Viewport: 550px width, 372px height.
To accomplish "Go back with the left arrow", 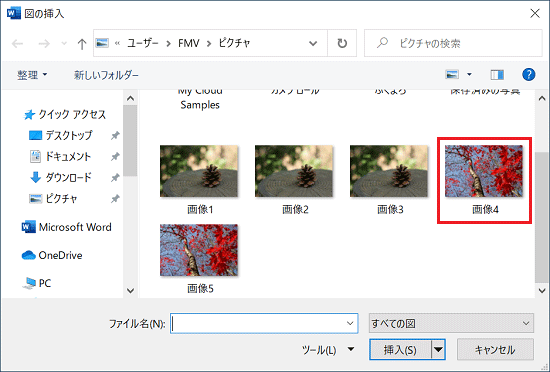I will (17, 43).
